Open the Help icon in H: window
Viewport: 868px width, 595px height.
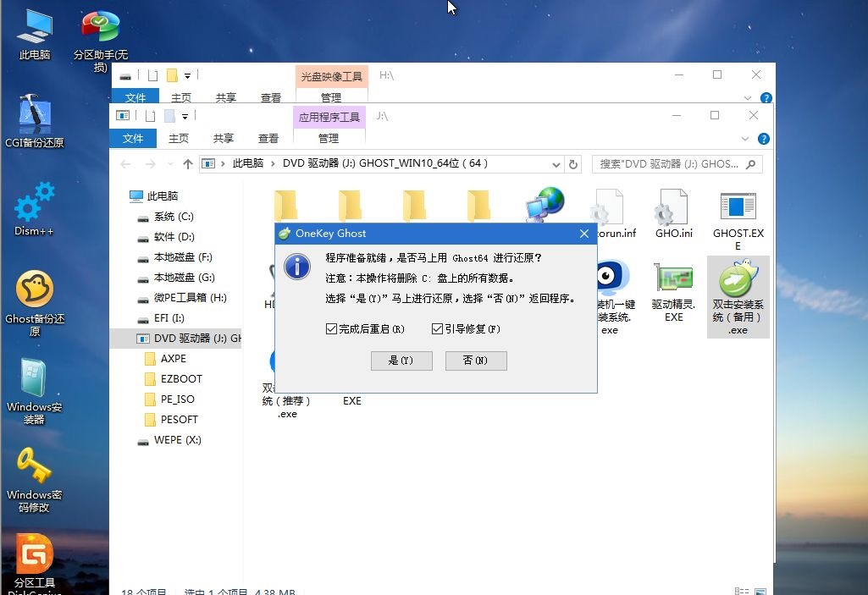click(x=766, y=98)
